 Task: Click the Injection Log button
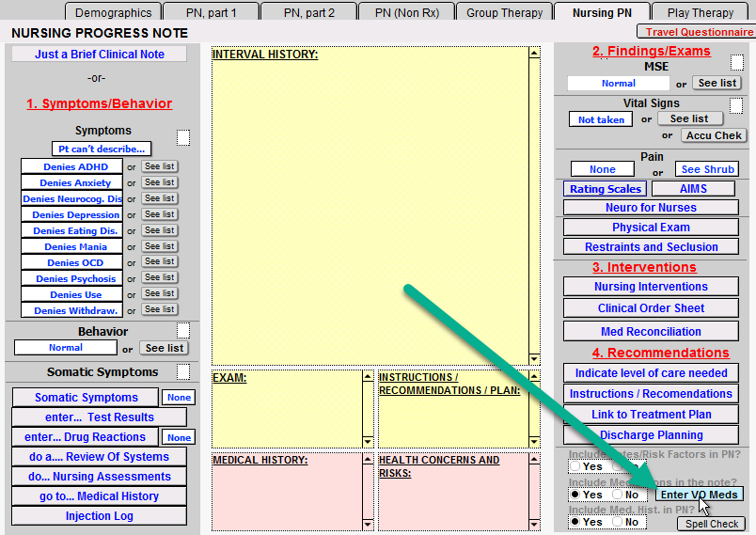(100, 516)
